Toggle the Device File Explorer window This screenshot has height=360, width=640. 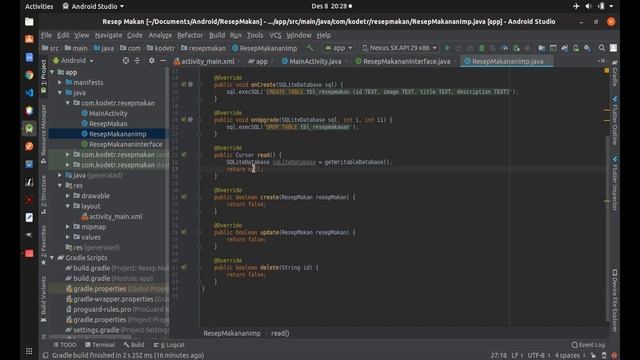[x=615, y=300]
